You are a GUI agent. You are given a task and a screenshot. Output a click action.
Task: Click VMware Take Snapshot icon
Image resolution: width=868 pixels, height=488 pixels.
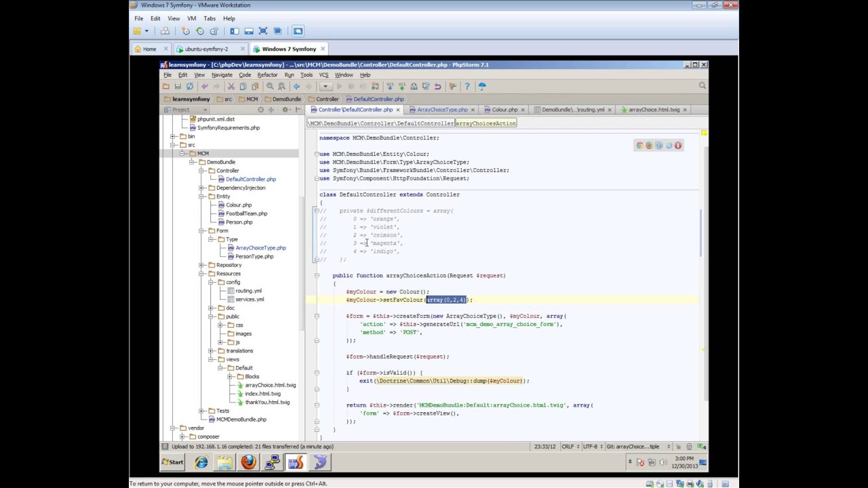(x=186, y=31)
